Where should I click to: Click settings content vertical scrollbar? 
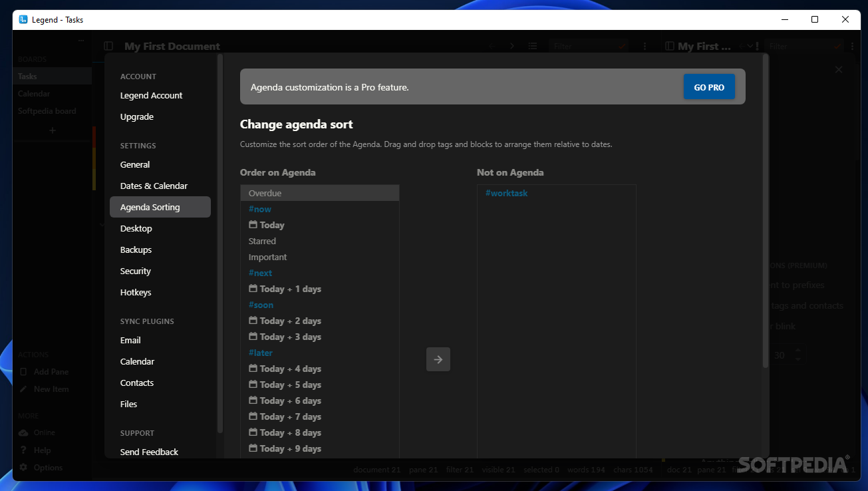pos(766,212)
